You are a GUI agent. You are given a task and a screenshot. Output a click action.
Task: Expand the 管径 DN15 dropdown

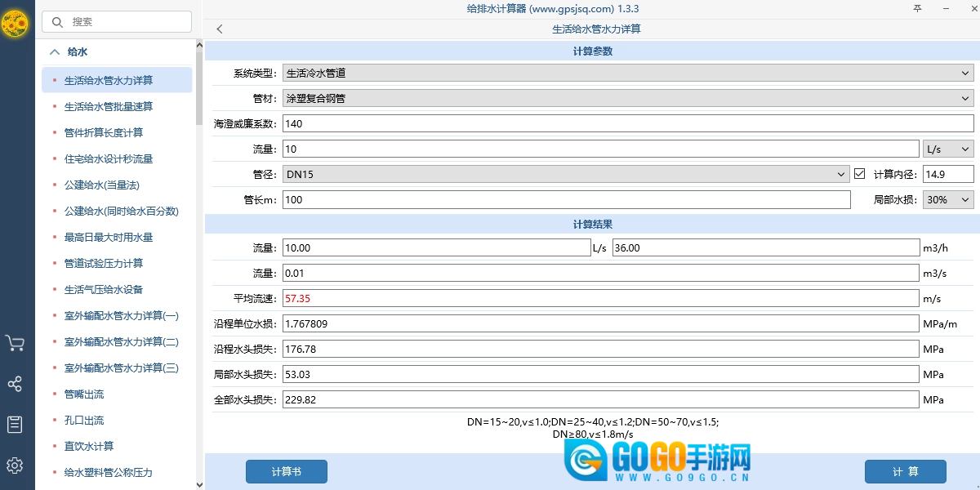pos(566,174)
